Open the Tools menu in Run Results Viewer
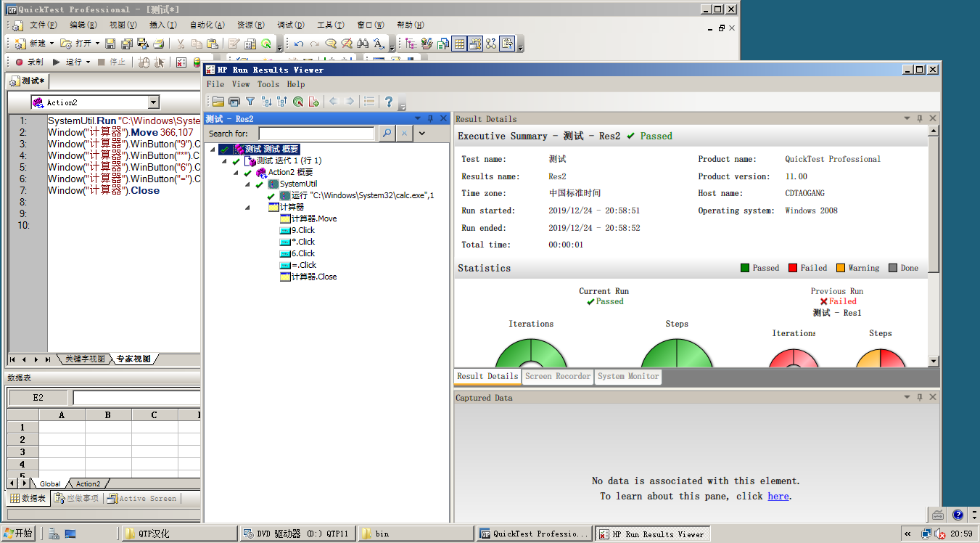 [x=268, y=84]
